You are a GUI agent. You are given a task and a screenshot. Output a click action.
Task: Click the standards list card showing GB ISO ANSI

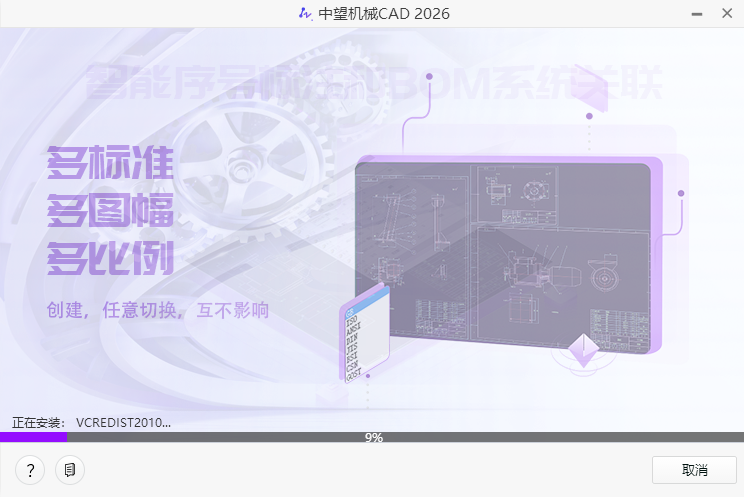point(364,335)
